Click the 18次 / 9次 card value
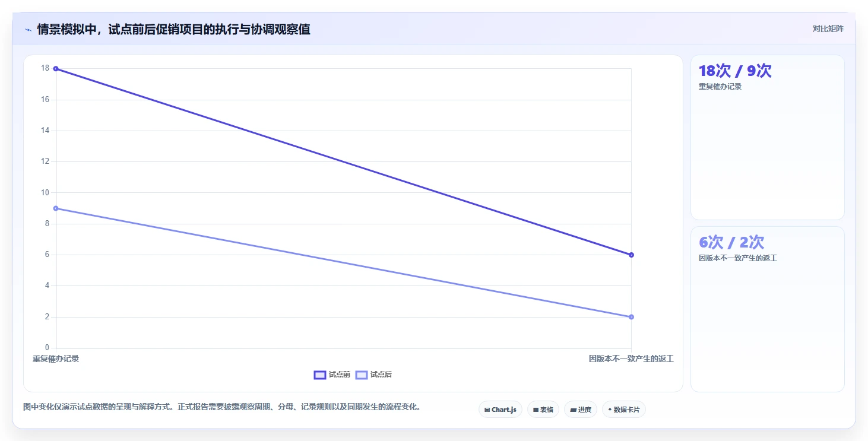The width and height of the screenshot is (868, 441). coord(735,71)
